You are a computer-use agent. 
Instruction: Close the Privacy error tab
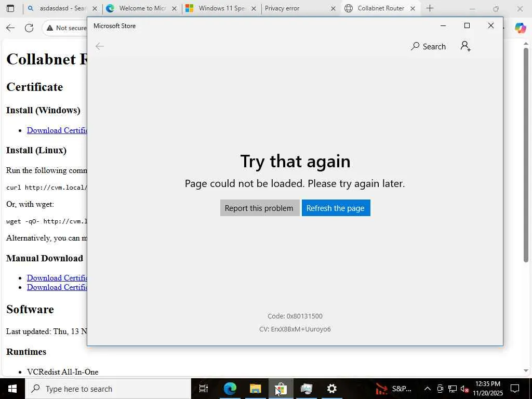tap(333, 9)
